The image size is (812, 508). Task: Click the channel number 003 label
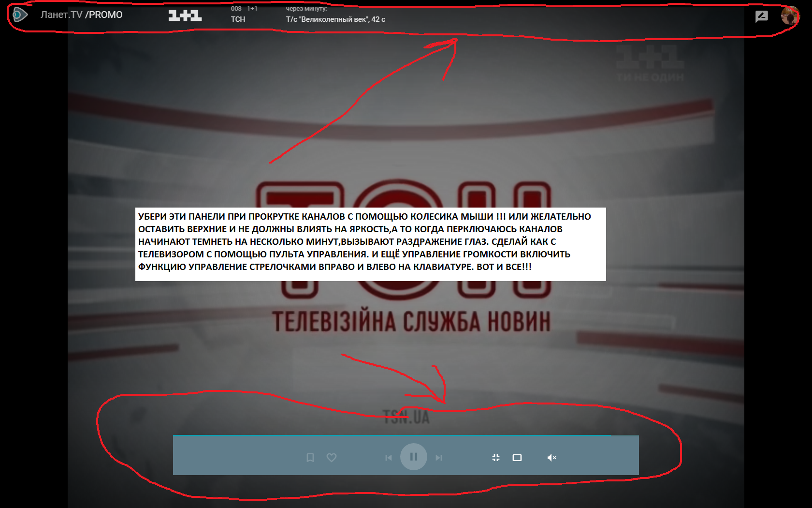point(236,9)
